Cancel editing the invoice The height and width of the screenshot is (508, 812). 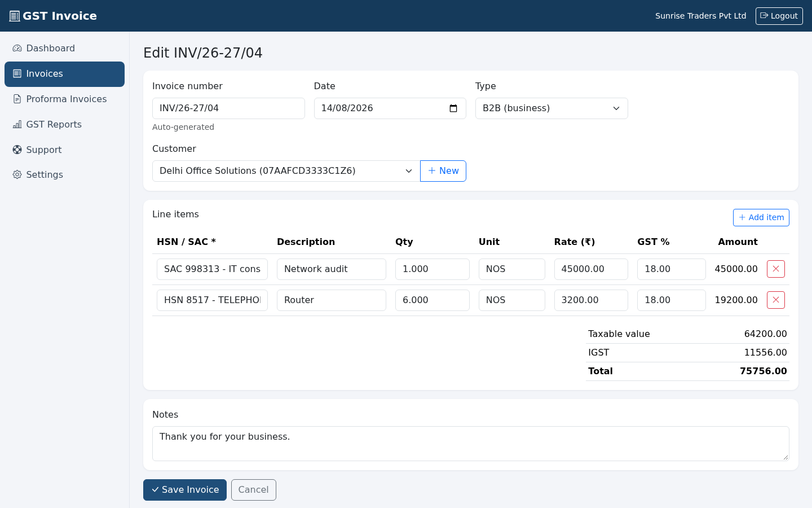(x=254, y=490)
